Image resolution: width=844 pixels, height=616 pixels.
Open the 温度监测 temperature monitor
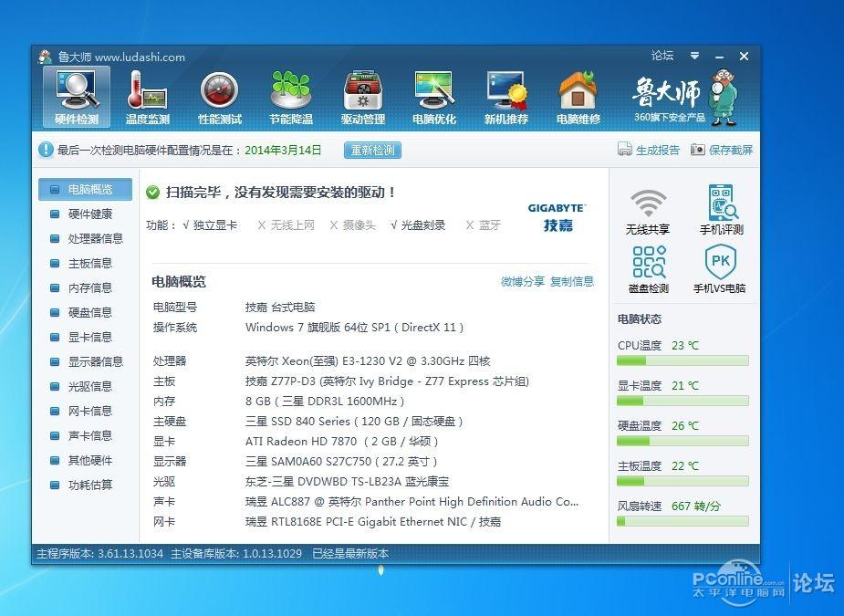coord(148,98)
